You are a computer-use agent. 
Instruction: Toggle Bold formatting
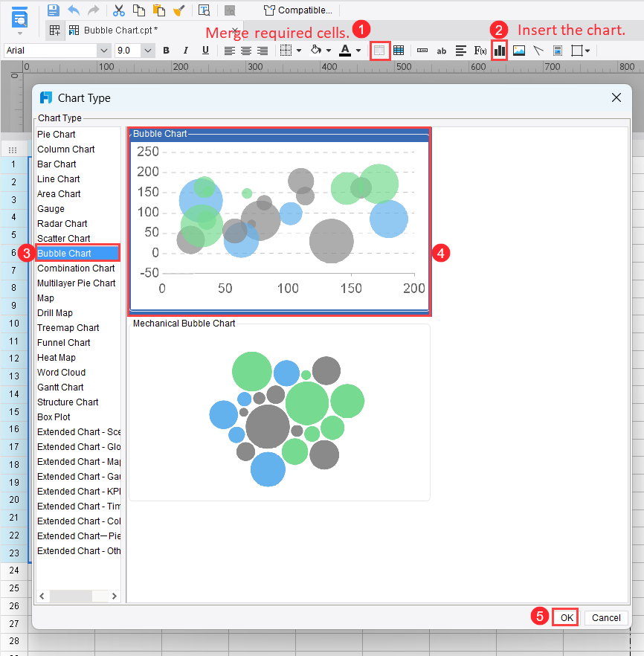[x=166, y=51]
